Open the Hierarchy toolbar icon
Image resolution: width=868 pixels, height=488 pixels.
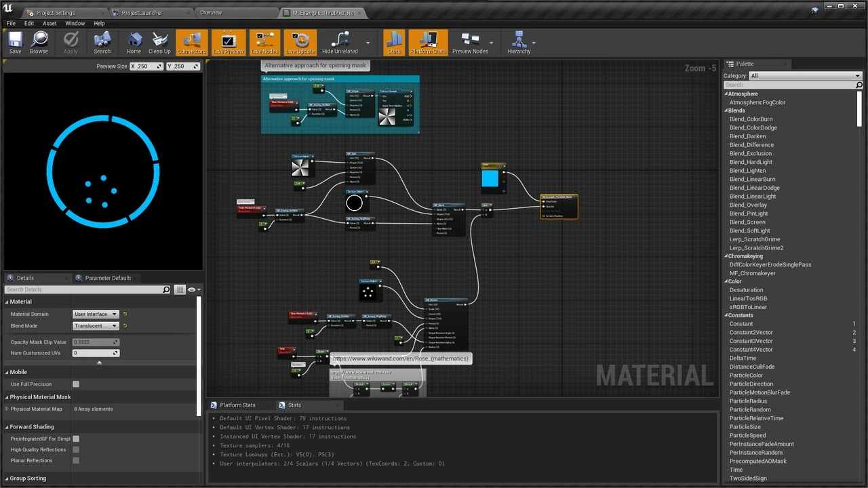(519, 42)
